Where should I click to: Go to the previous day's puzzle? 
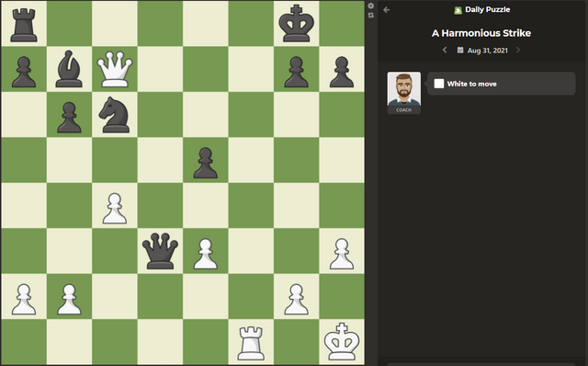tap(445, 50)
